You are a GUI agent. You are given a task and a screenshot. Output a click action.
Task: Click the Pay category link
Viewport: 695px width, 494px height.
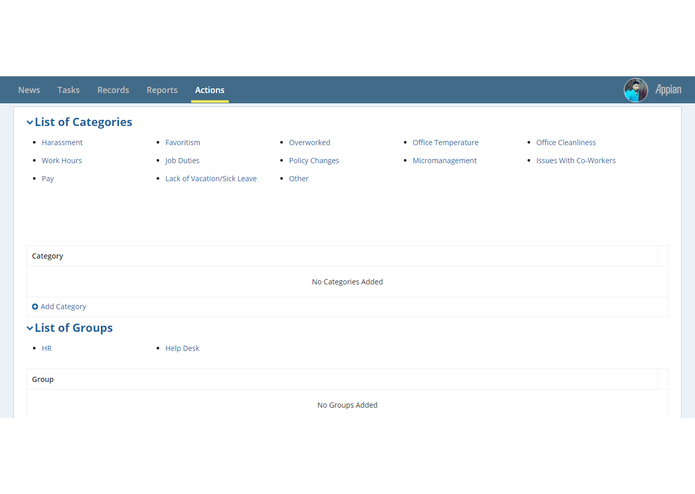coord(47,179)
